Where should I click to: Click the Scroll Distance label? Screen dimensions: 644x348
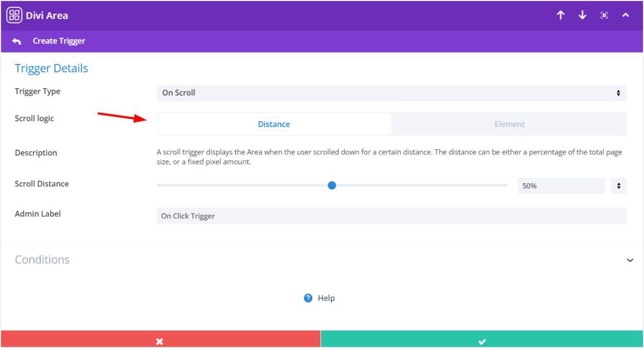[x=42, y=184]
